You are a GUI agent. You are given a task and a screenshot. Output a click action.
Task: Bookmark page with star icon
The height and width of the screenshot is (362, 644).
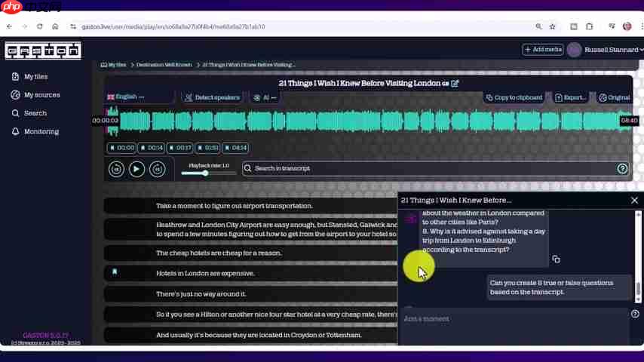[553, 26]
